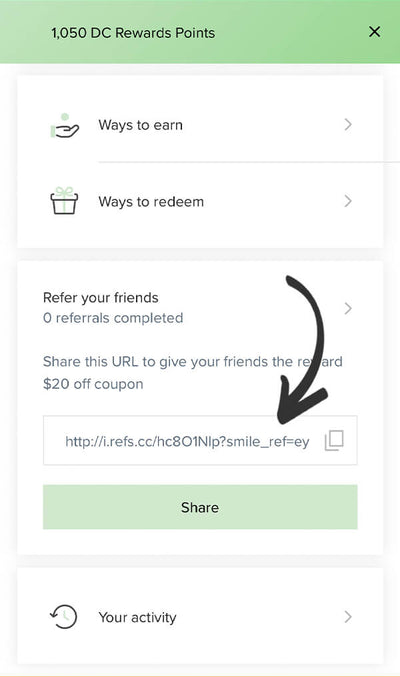Open the Ways to redeem menu item
The width and height of the screenshot is (400, 677).
[200, 201]
